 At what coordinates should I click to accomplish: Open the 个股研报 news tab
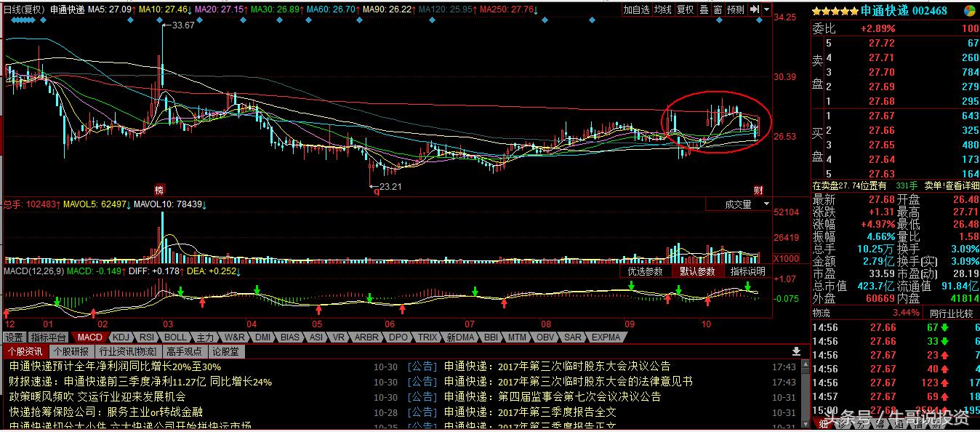point(71,351)
